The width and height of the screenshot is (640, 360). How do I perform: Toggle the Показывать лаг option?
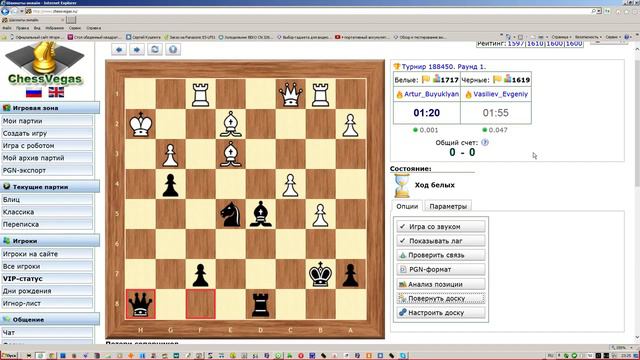pos(441,241)
